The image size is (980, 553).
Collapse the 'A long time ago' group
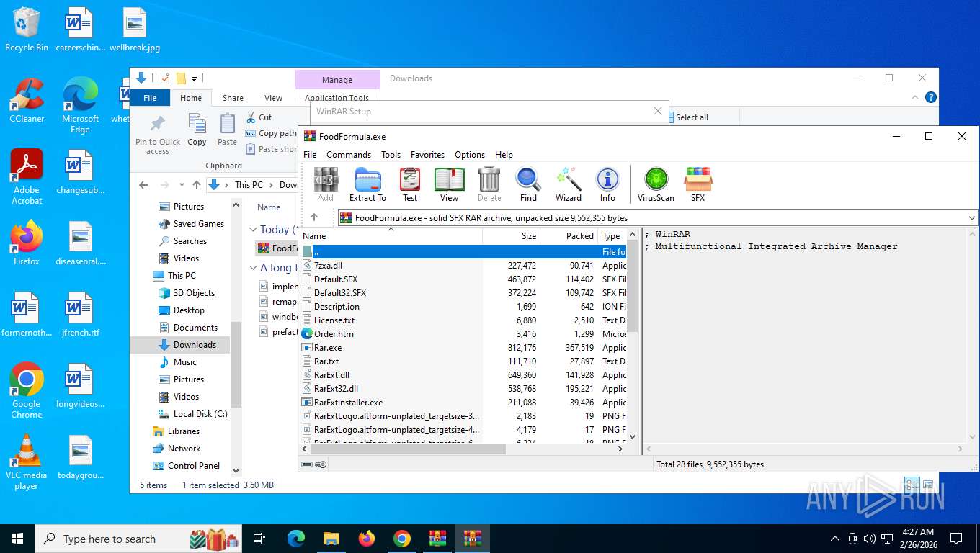[253, 268]
